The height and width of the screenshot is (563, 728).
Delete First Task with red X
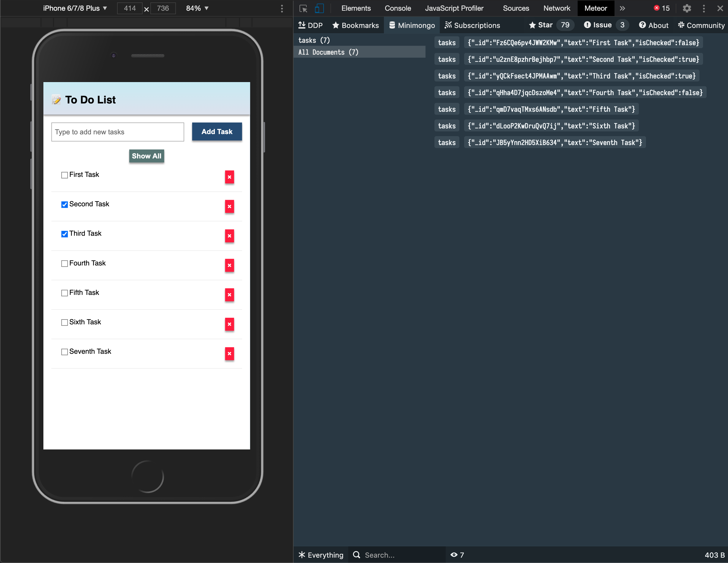pyautogui.click(x=229, y=177)
